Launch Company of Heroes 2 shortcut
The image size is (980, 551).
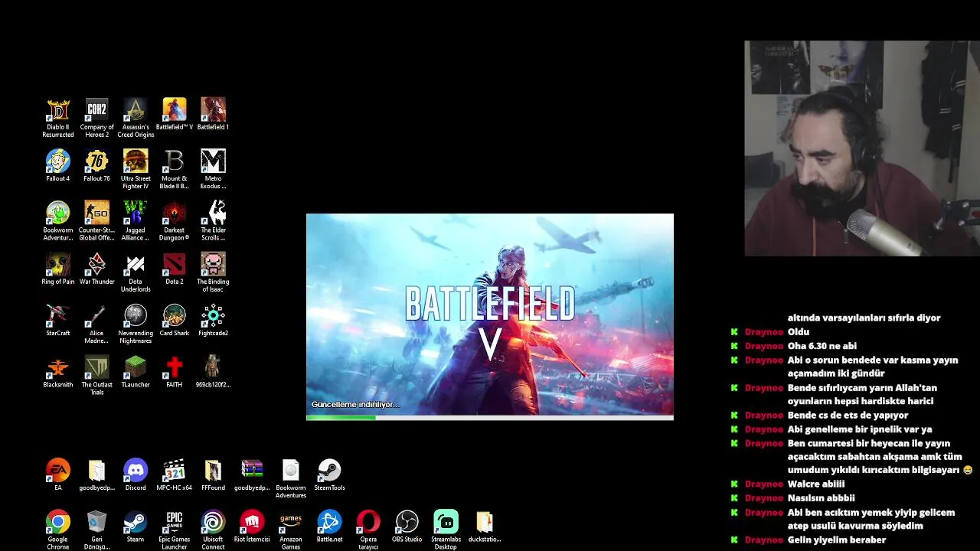(96, 118)
